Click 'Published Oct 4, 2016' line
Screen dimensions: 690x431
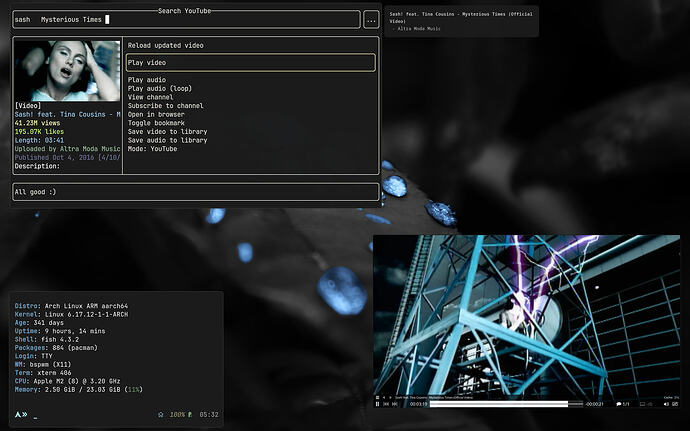[x=67, y=157]
